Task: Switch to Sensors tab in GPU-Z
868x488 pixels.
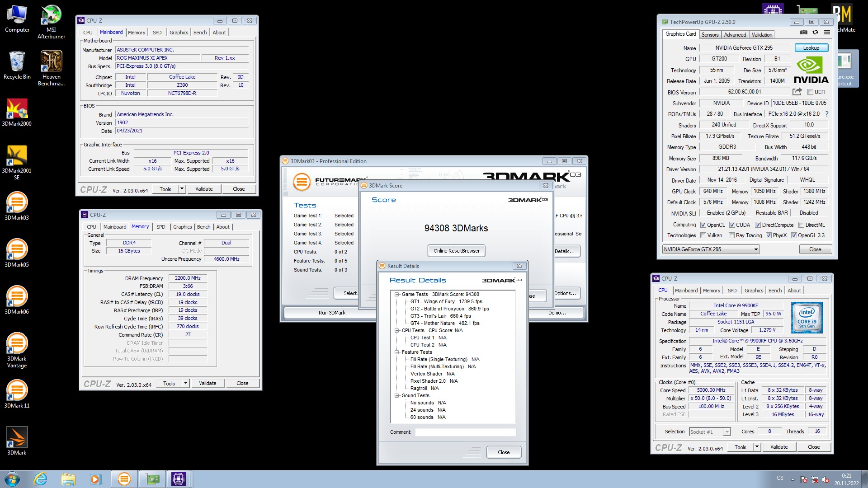Action: click(710, 35)
